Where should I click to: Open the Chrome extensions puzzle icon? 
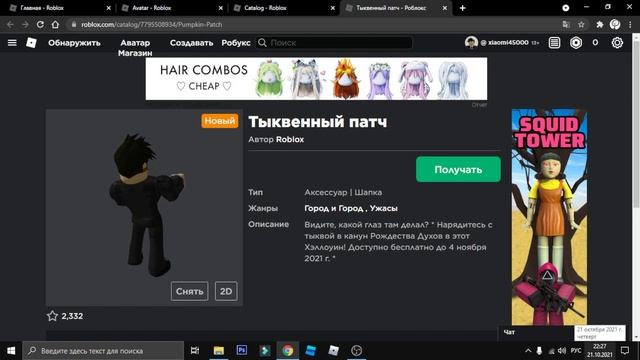[x=600, y=24]
